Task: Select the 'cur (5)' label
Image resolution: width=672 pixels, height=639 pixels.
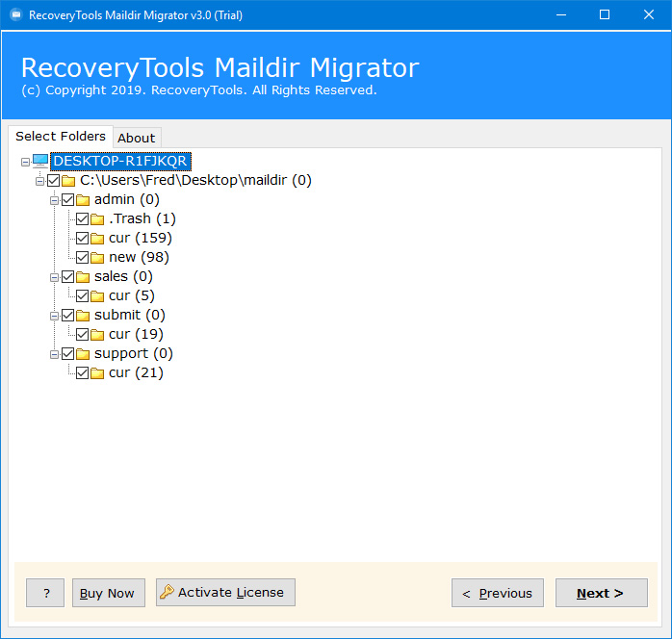Action: (x=132, y=296)
